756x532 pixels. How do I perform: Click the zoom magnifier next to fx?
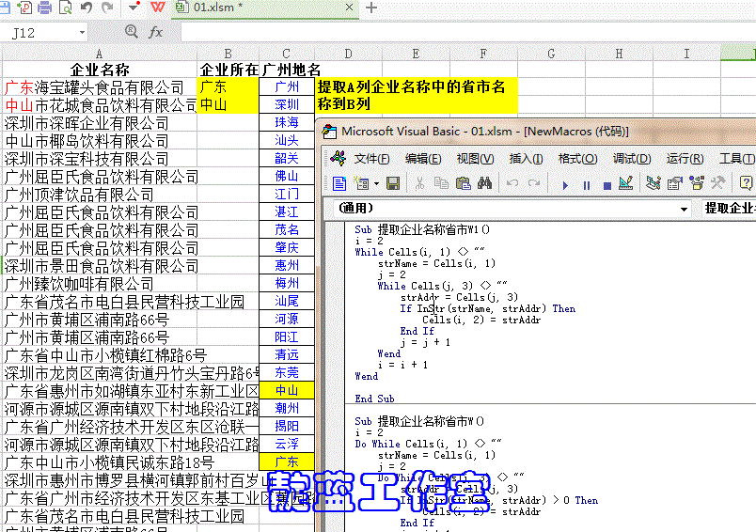click(131, 31)
